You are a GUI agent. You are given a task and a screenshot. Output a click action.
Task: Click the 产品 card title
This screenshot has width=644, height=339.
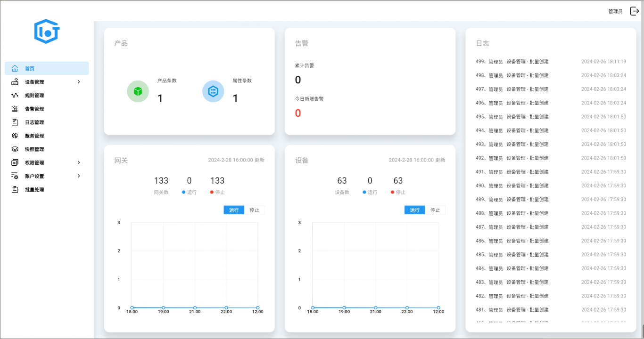121,43
